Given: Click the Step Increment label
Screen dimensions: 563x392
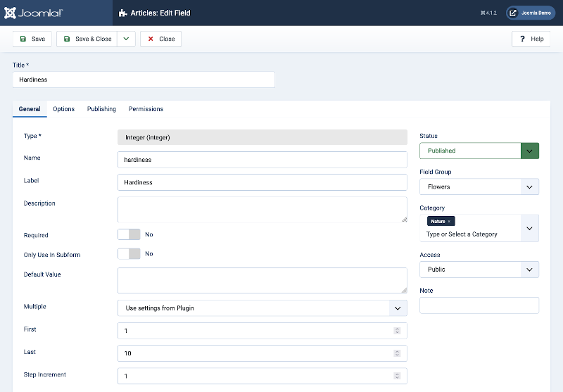Looking at the screenshot, I should point(45,374).
